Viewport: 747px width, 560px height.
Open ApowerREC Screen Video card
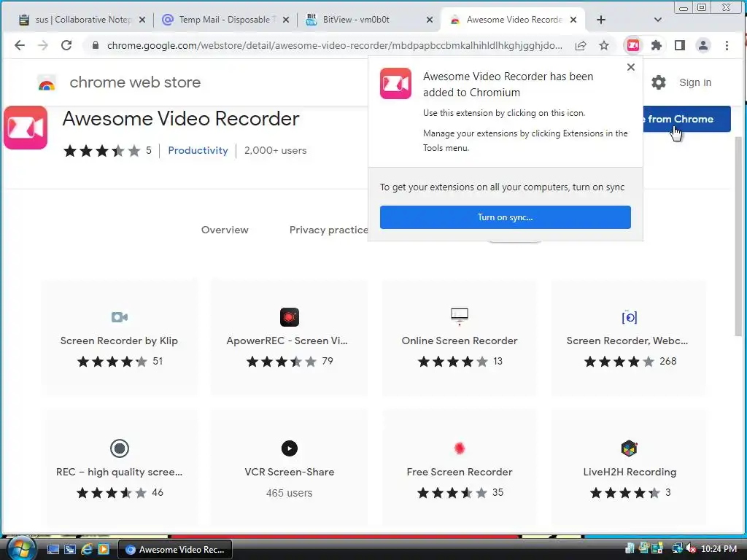tap(289, 338)
